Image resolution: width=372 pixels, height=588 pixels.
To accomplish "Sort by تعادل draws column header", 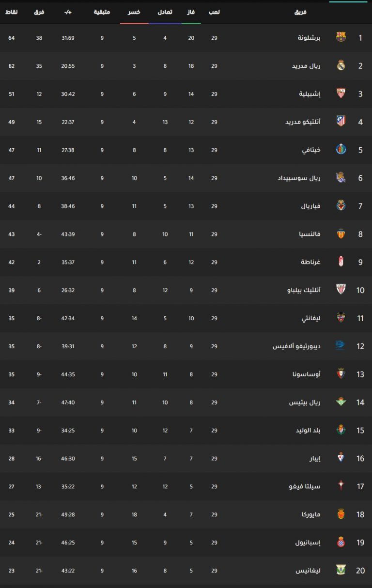I will coord(165,12).
